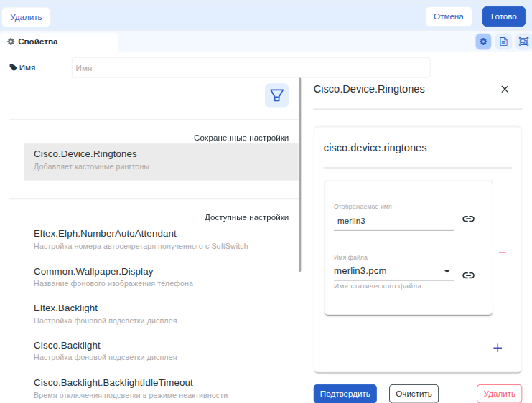The width and height of the screenshot is (532, 403).
Task: Click link icon next to merlin3 display name
Action: (468, 219)
